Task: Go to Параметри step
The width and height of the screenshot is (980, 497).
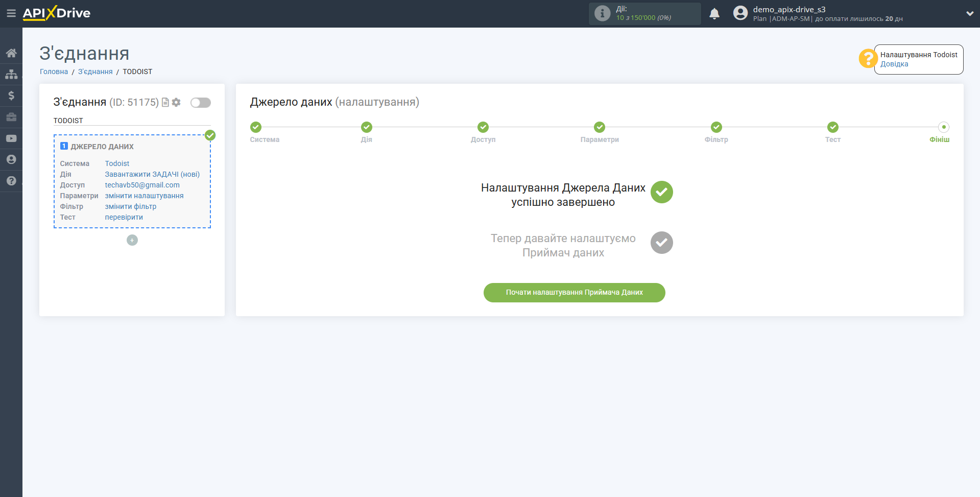Action: pyautogui.click(x=600, y=127)
